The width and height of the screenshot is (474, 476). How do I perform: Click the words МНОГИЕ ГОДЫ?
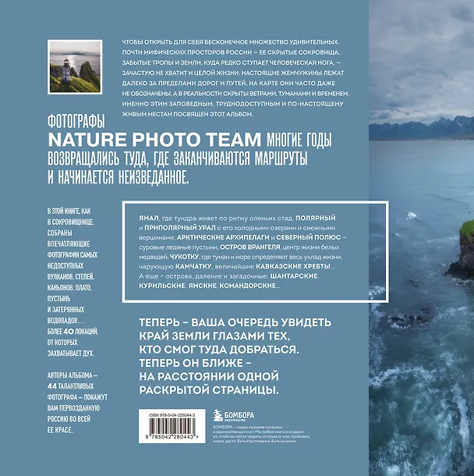pos(299,140)
